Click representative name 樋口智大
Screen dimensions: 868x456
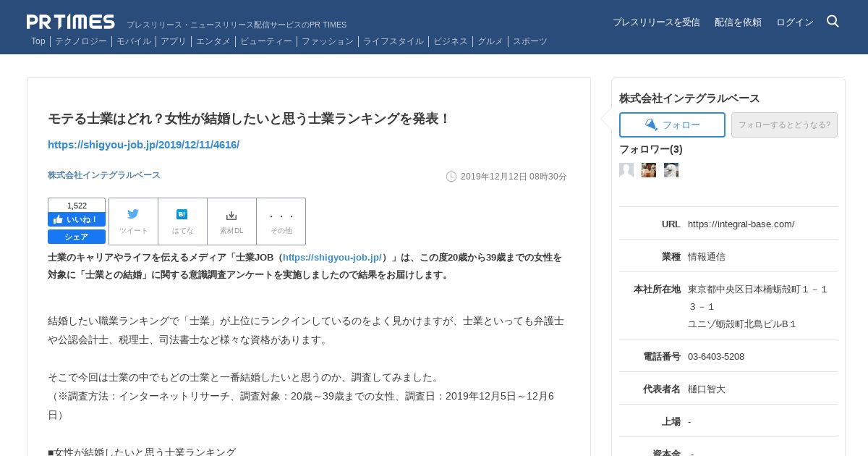(707, 389)
